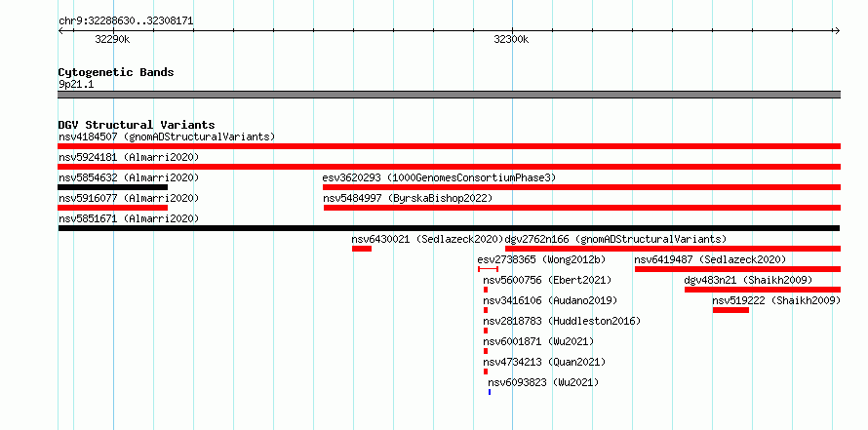Click the nsv6093823 (Wu2021) label

(x=543, y=382)
